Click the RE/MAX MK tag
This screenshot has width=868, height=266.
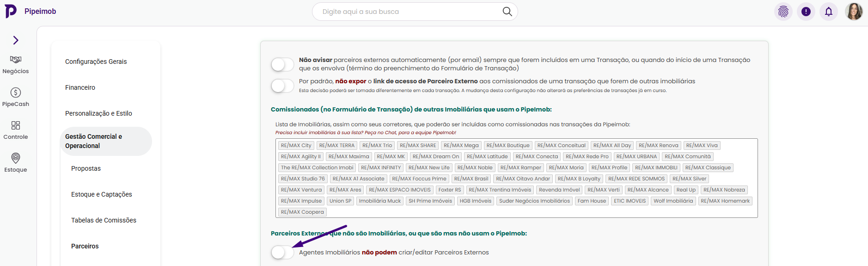click(391, 156)
